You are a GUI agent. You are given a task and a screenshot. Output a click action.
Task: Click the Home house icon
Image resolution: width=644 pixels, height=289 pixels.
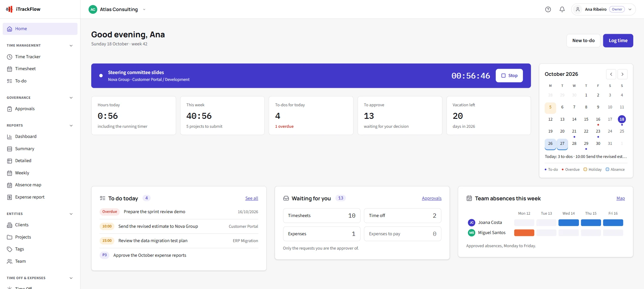tap(10, 29)
